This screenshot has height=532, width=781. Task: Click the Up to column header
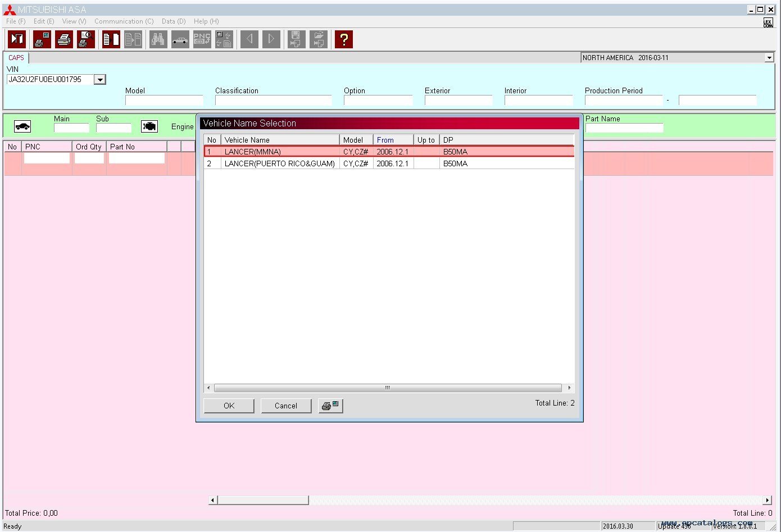tap(426, 140)
